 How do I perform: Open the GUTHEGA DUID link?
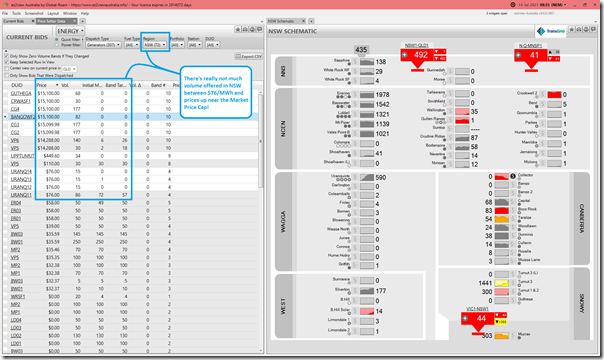click(21, 93)
